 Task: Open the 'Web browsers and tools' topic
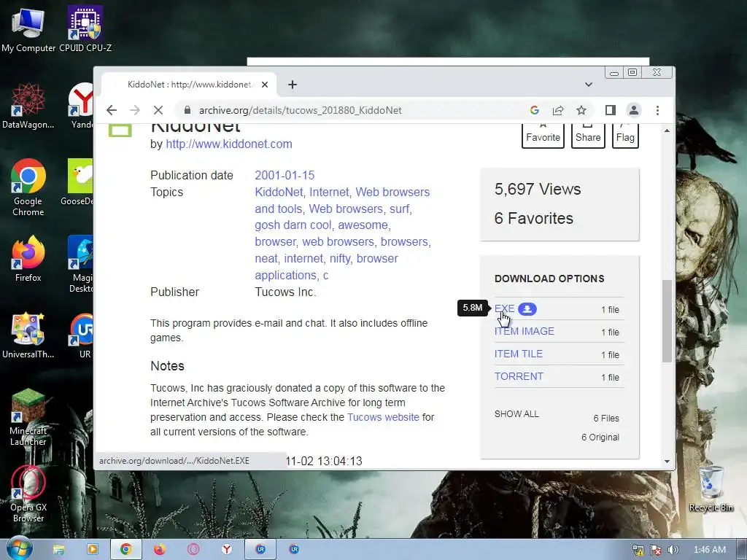[342, 200]
